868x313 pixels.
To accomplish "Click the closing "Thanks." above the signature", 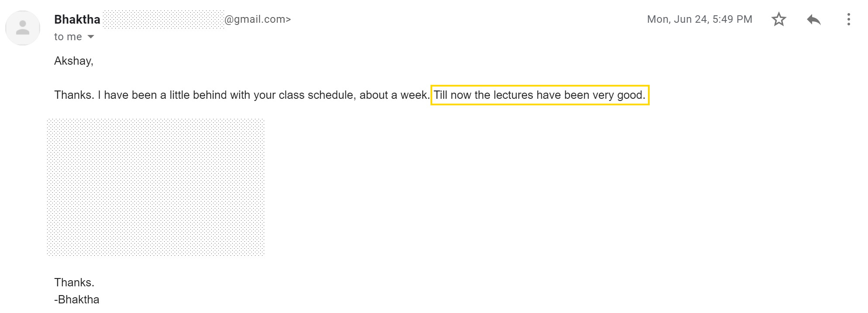I will click(x=74, y=282).
